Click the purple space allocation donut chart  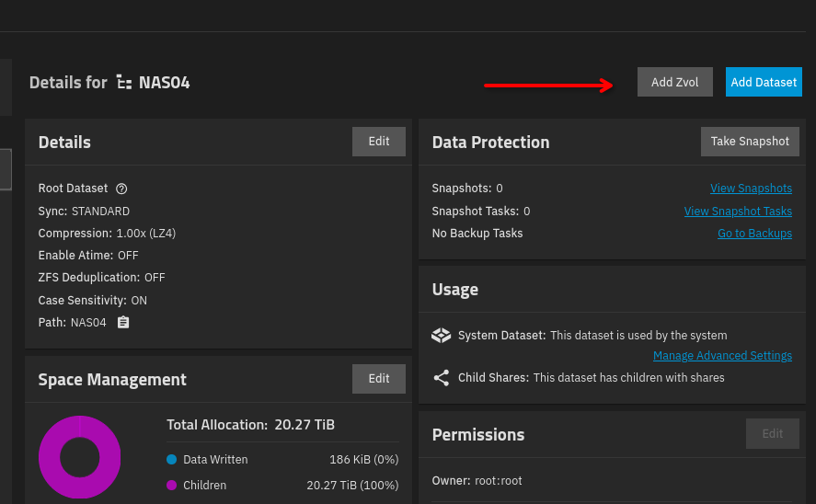pos(80,457)
